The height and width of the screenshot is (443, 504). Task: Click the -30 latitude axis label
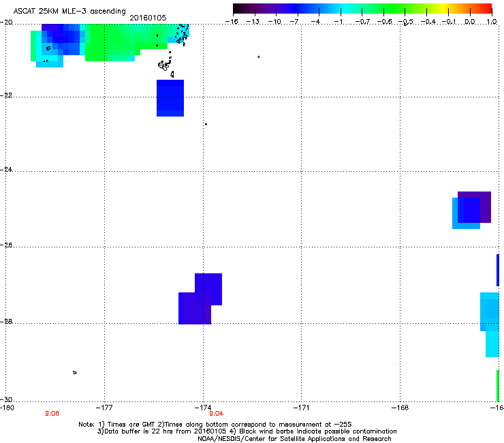tap(6, 399)
